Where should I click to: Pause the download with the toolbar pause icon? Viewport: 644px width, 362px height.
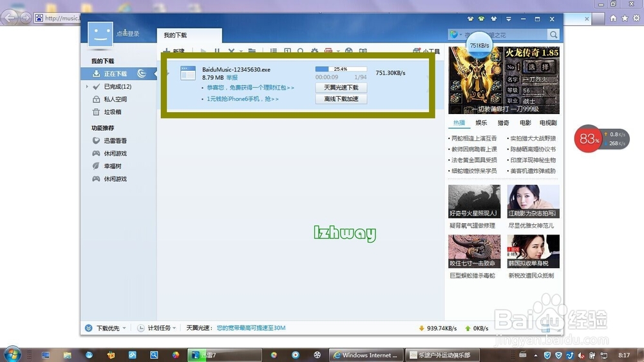pyautogui.click(x=217, y=51)
